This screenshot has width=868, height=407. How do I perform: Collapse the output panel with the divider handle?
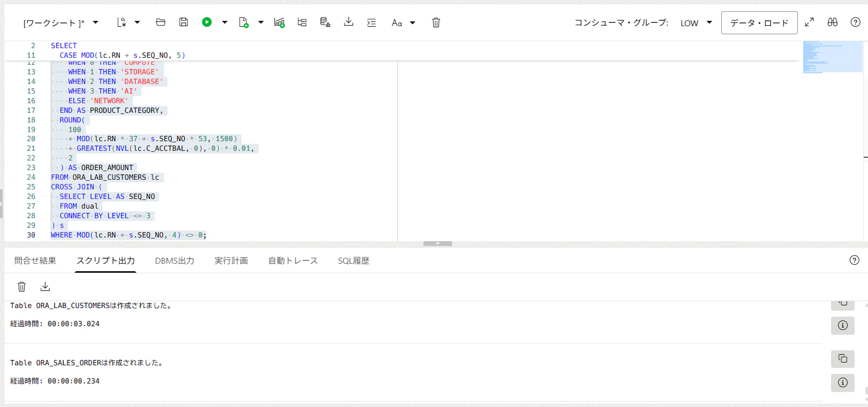click(x=437, y=243)
